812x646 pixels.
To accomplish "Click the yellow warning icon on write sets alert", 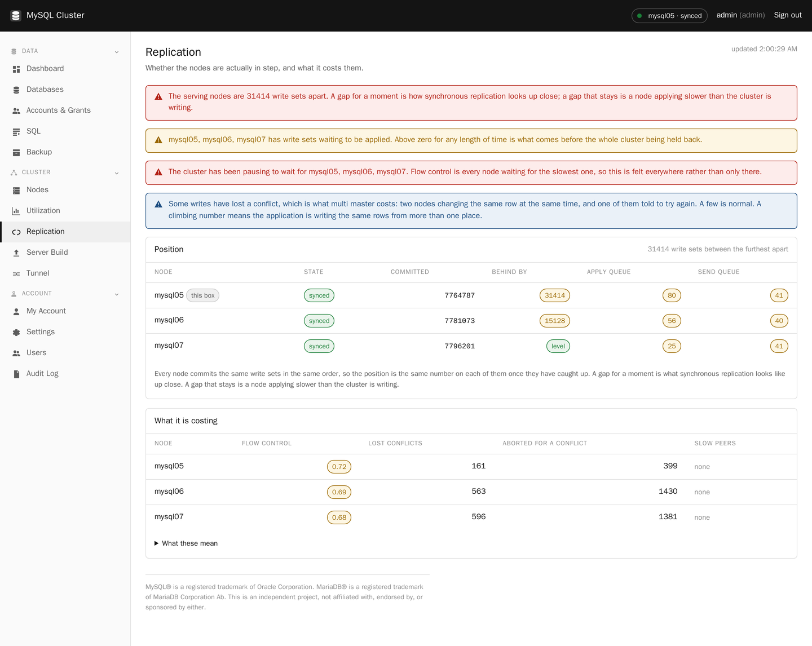I will 158,140.
